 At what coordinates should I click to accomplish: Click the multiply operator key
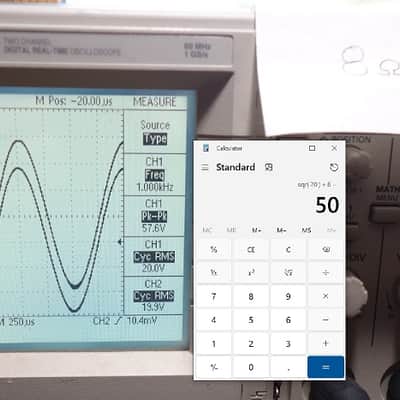pos(326,296)
